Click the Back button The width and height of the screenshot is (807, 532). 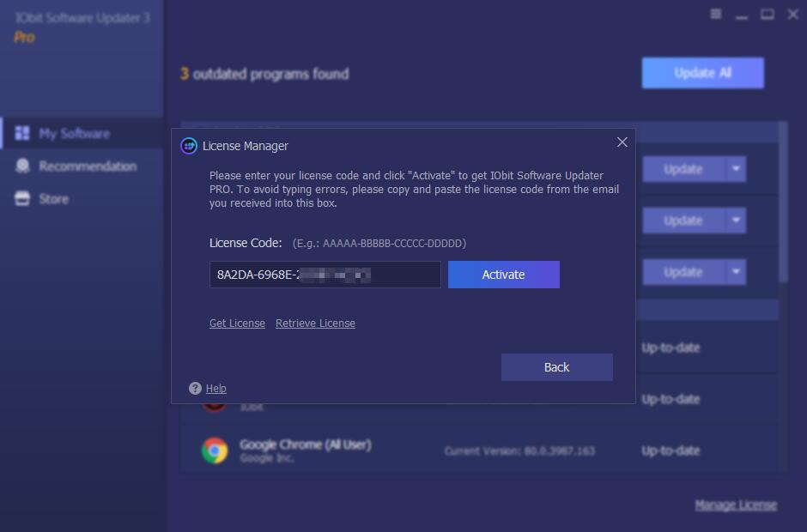557,367
